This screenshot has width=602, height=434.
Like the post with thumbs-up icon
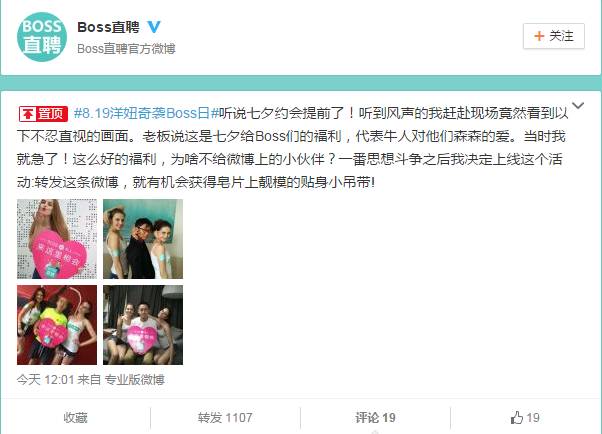(x=517, y=417)
